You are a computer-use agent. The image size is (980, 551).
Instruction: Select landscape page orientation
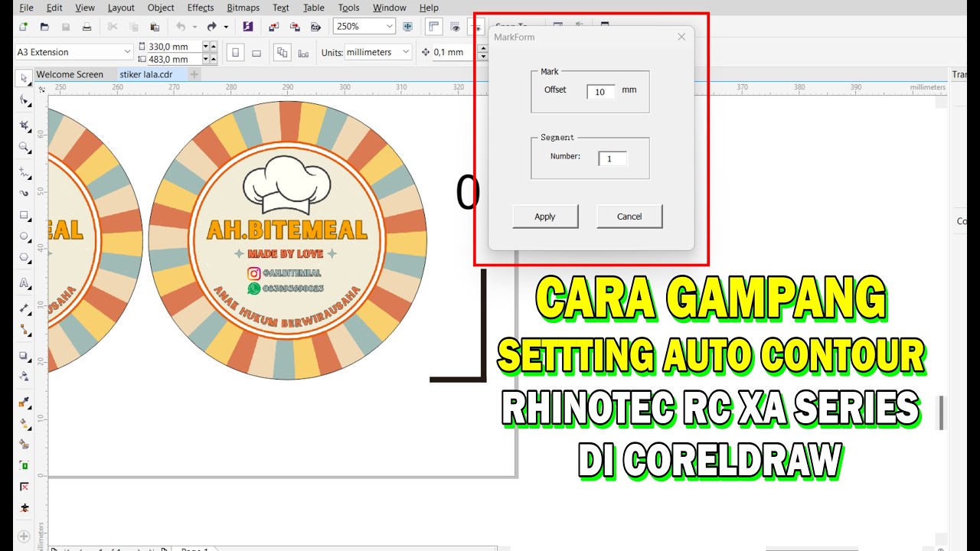tap(256, 53)
